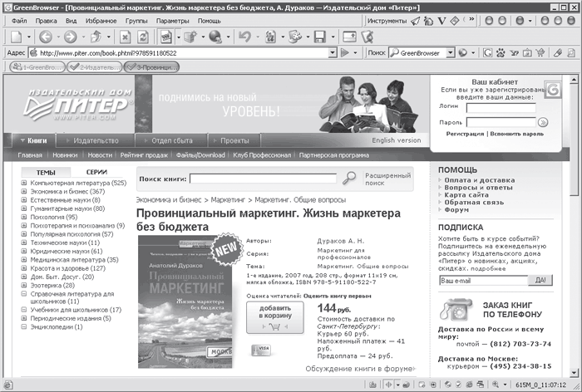Click the book cover Провинциальный маркетинг thumbnail
Viewport: 582px width, 392px height.
185,301
